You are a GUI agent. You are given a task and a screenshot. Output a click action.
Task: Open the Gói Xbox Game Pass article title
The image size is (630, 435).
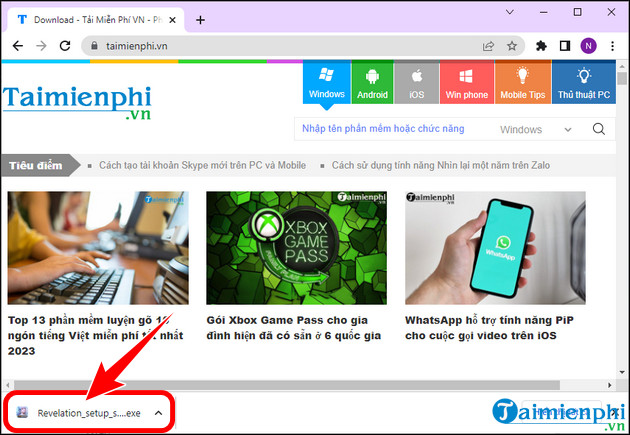point(293,328)
